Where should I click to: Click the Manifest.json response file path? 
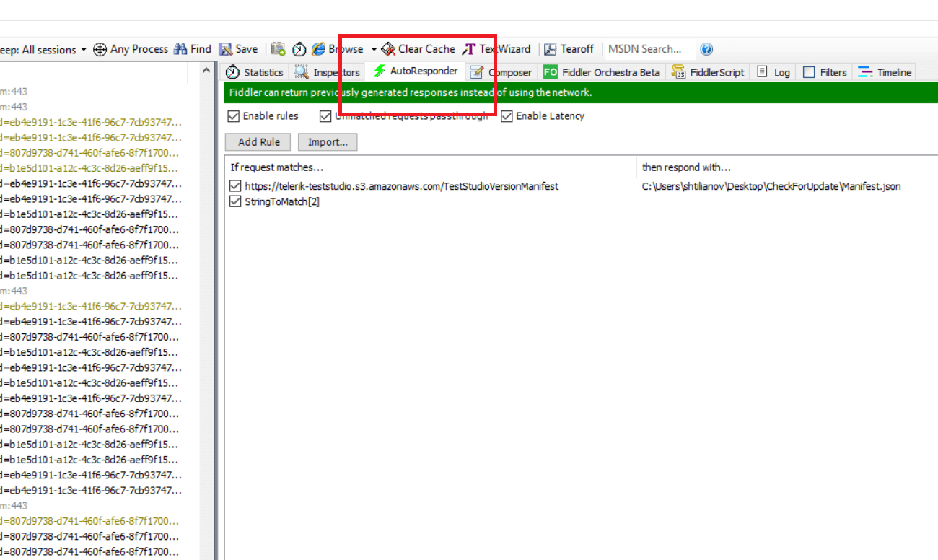(x=771, y=186)
